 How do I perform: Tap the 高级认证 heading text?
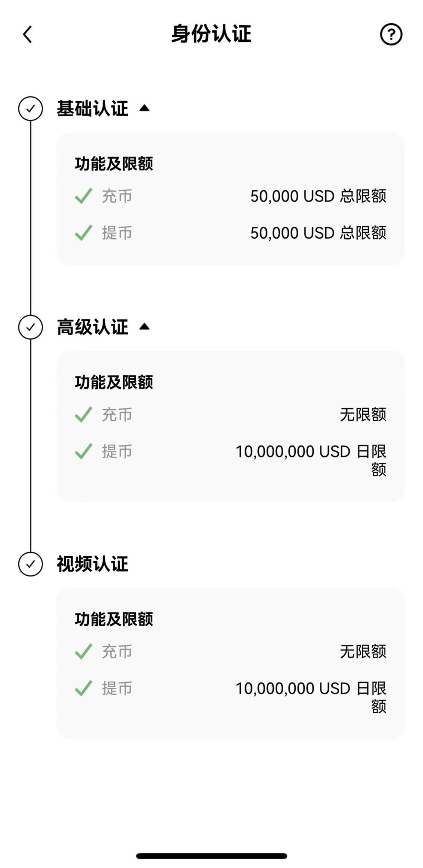click(x=92, y=327)
